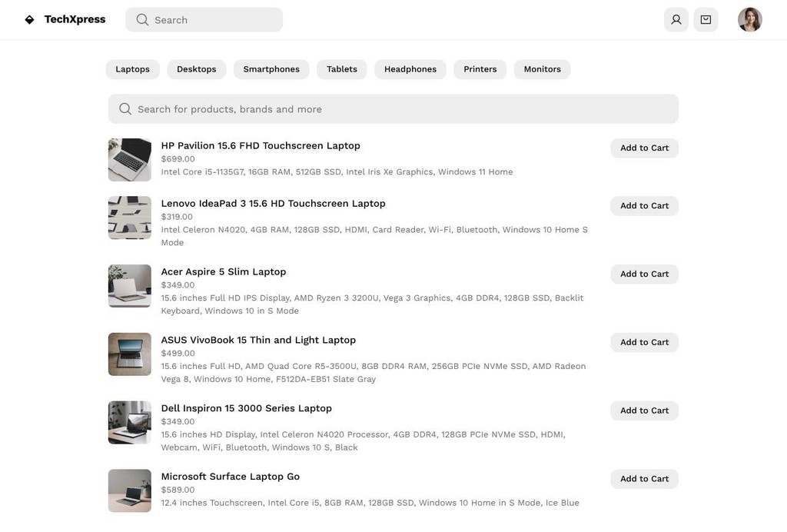Open the Dell Inspiron 15 product thumbnail
This screenshot has height=532, width=787.
(129, 422)
